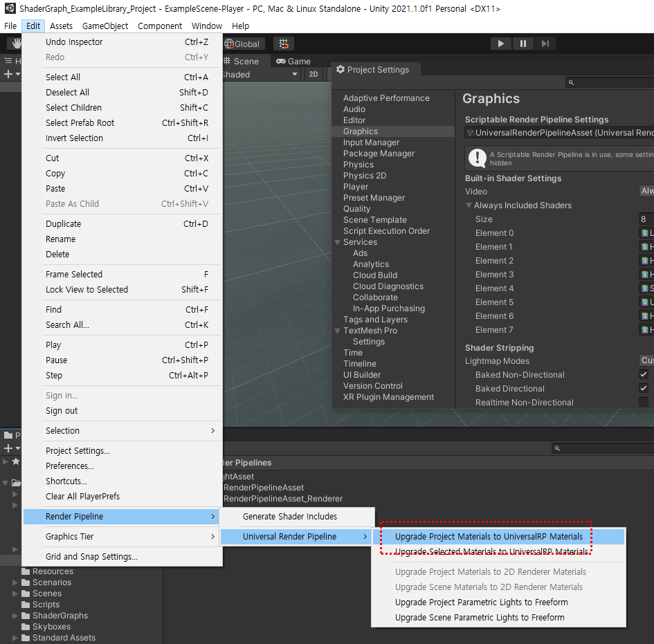This screenshot has height=644, width=654.
Task: Click Grid and Snap Settings...
Action: click(122, 556)
